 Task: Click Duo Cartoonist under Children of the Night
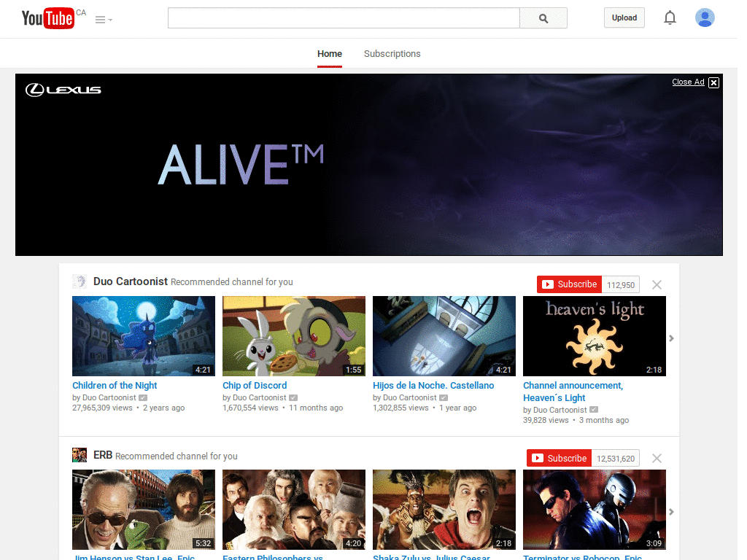[109, 397]
